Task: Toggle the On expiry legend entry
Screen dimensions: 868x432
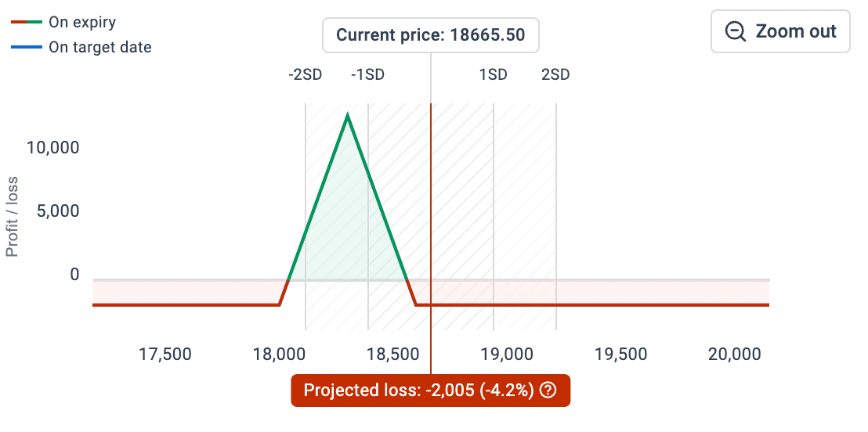Action: coord(82,23)
